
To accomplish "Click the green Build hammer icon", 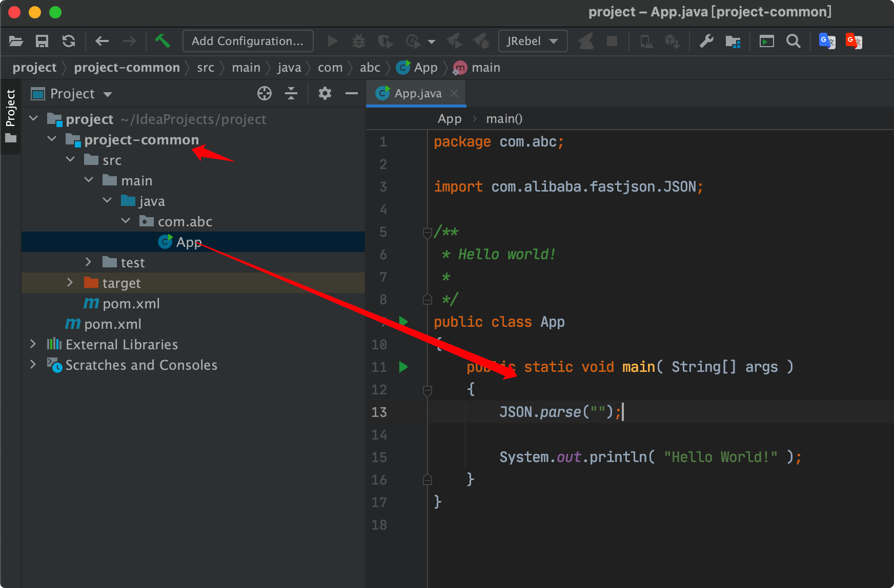I will pyautogui.click(x=162, y=41).
